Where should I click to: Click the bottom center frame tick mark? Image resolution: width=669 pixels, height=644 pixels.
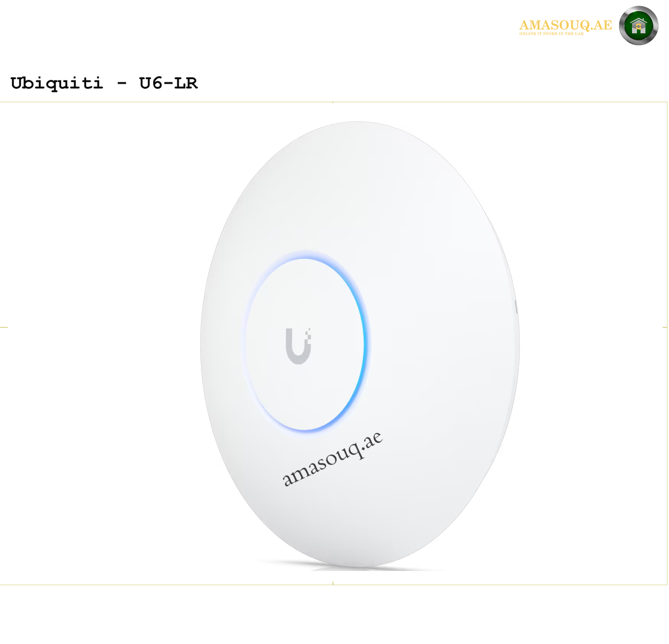(x=333, y=583)
